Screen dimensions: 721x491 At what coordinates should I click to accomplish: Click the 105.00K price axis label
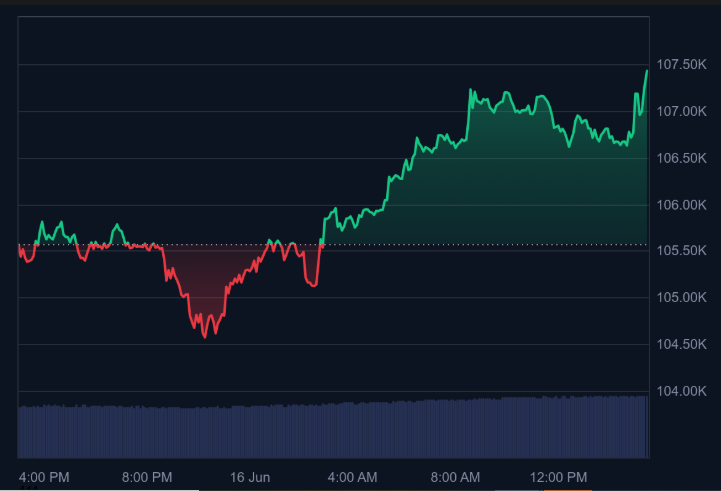click(681, 297)
